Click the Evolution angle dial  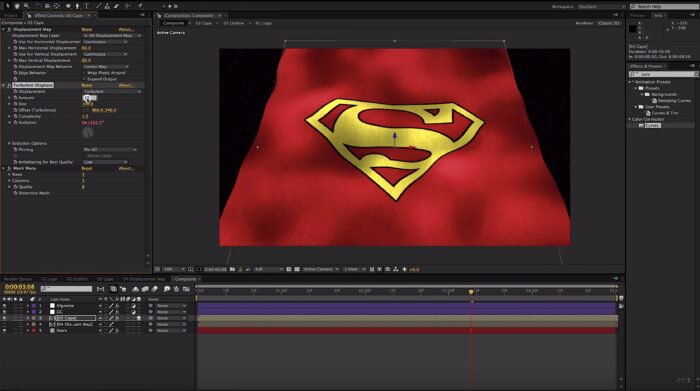88,132
